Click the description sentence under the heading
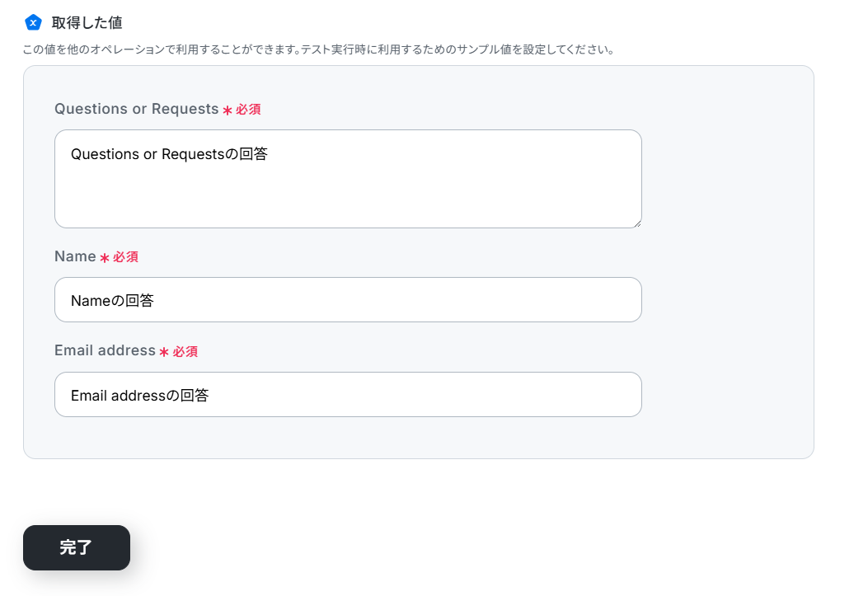Image resolution: width=868 pixels, height=596 pixels. 319,49
